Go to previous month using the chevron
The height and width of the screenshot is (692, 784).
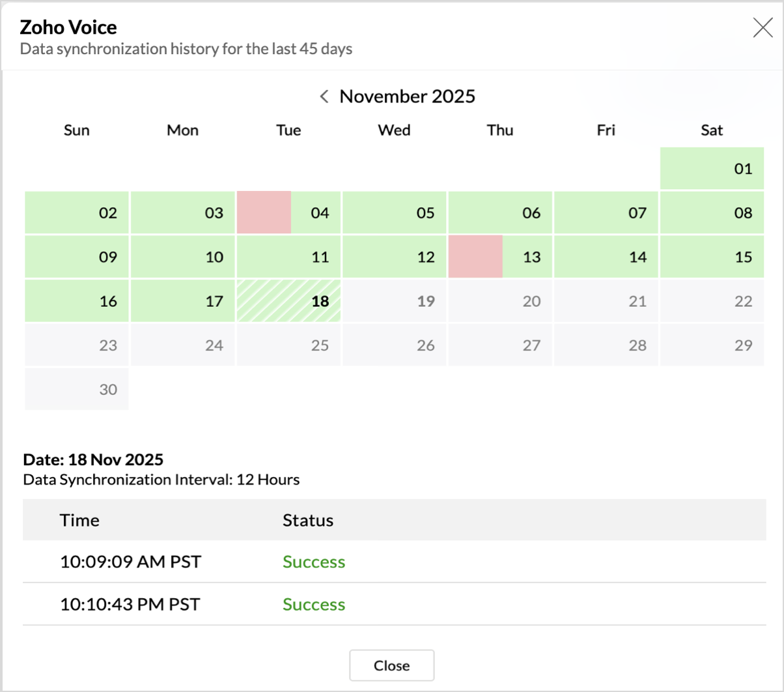click(x=324, y=97)
